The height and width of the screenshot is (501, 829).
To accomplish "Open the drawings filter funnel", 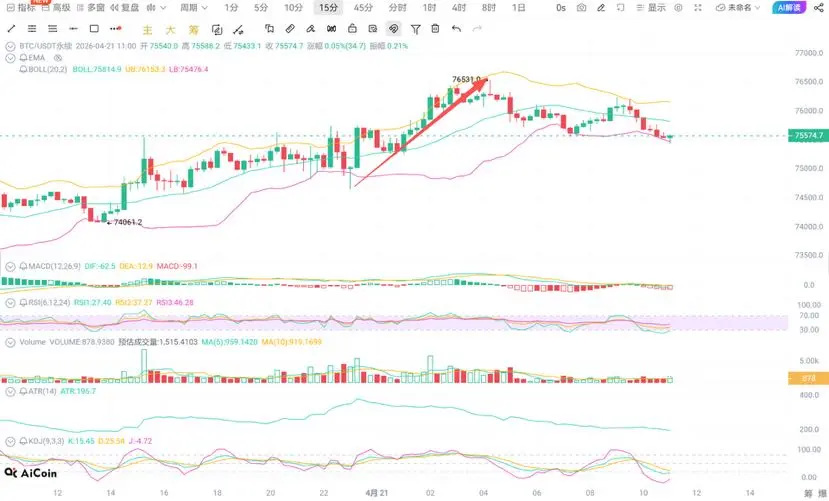I will point(416,29).
